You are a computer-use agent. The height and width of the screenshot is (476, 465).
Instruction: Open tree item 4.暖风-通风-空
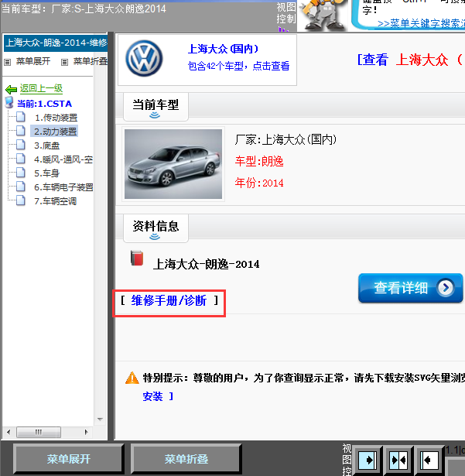click(63, 159)
